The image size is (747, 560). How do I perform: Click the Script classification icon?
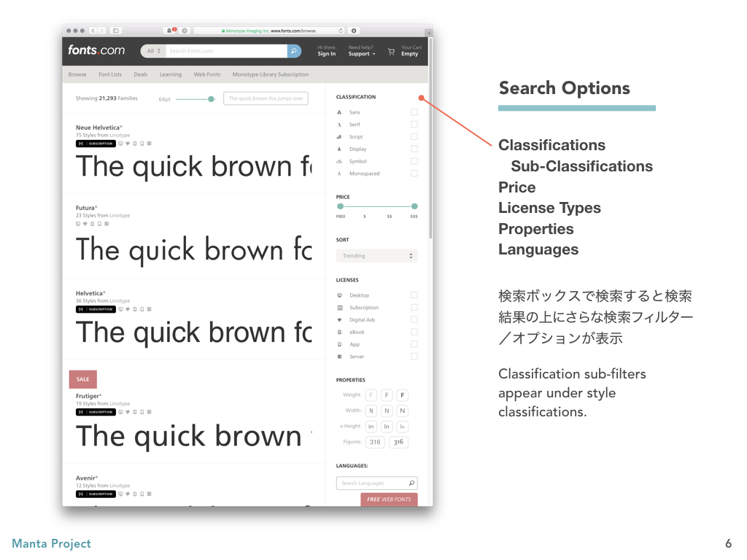point(339,136)
